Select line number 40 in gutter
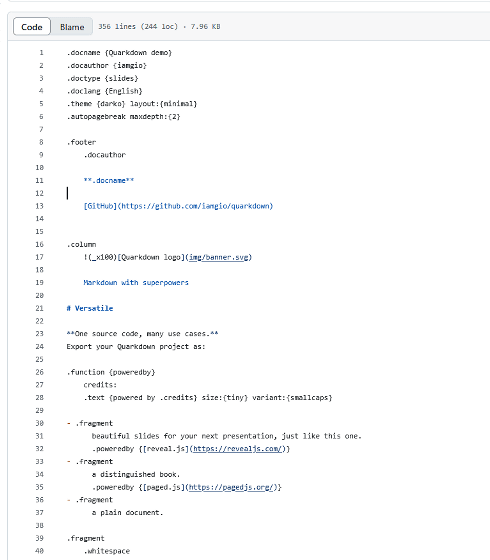The image size is (490, 560). [39, 551]
